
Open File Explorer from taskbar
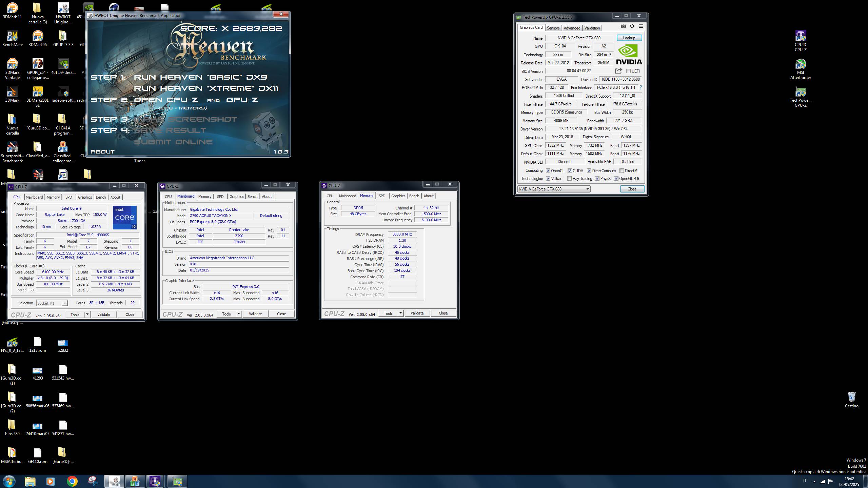(30, 481)
